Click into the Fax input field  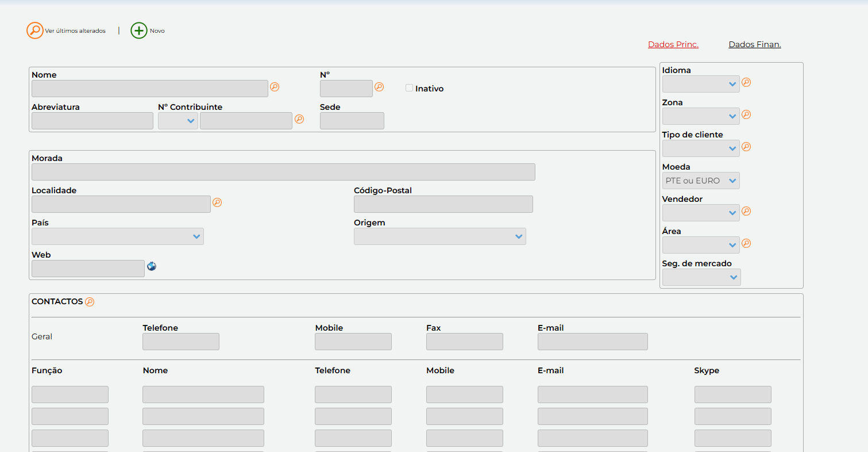465,342
